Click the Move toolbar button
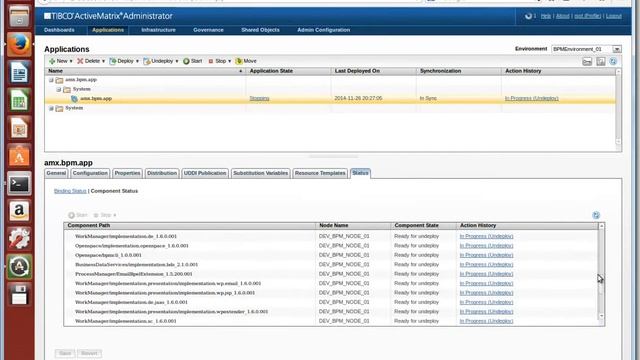This screenshot has width=640, height=360. pos(246,61)
